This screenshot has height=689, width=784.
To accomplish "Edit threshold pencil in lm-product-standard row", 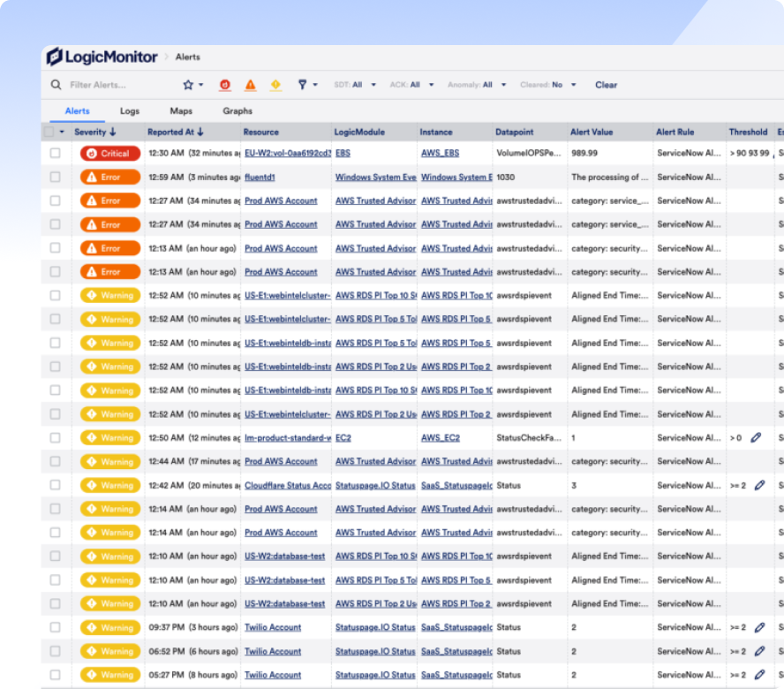I will tap(756, 438).
